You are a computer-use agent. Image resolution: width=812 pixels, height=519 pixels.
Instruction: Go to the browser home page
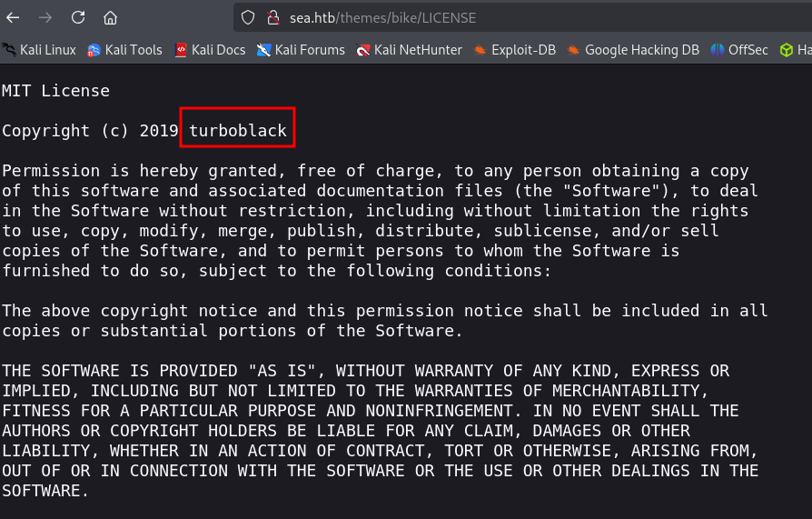[x=110, y=17]
